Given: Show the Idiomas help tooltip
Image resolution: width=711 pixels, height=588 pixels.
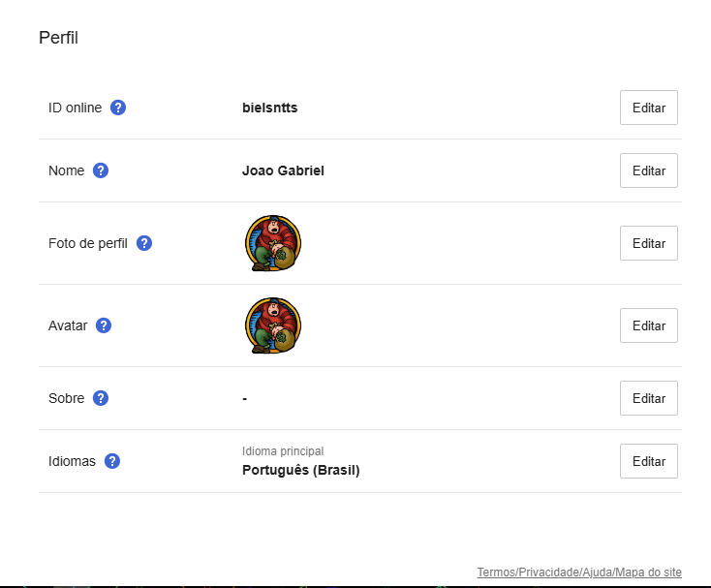Looking at the screenshot, I should click(x=112, y=461).
